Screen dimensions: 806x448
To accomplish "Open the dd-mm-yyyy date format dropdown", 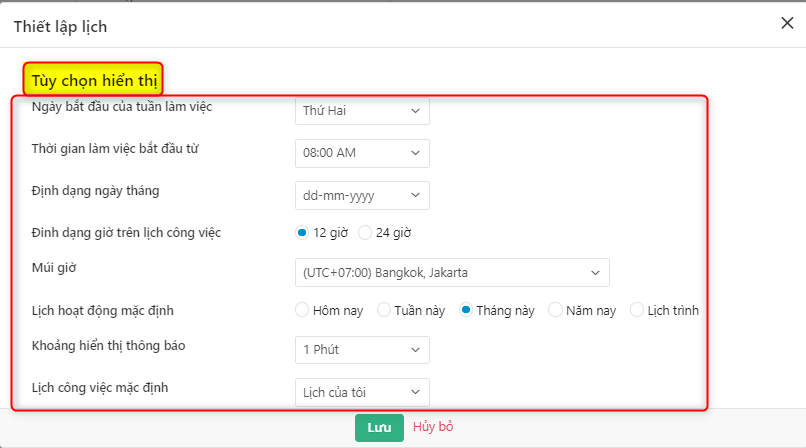I will [362, 195].
